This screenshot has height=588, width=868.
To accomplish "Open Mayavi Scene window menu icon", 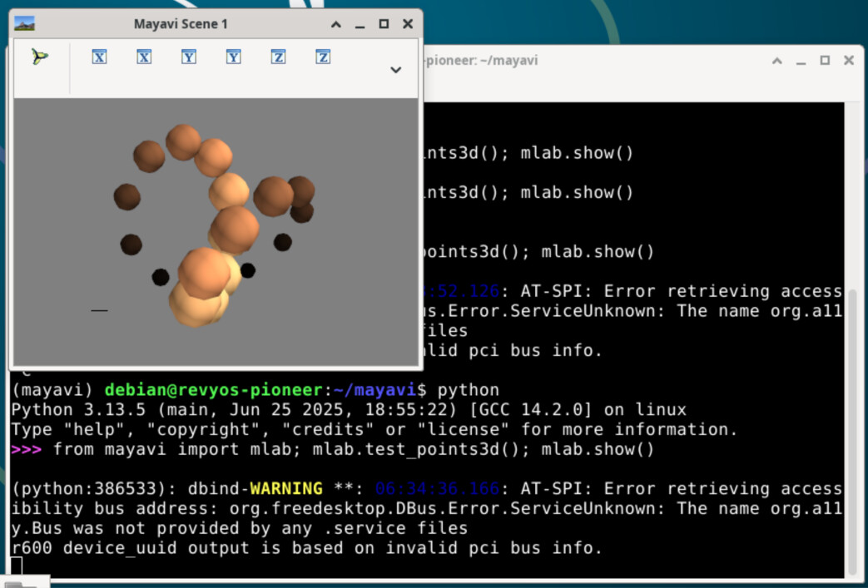I will [25, 24].
